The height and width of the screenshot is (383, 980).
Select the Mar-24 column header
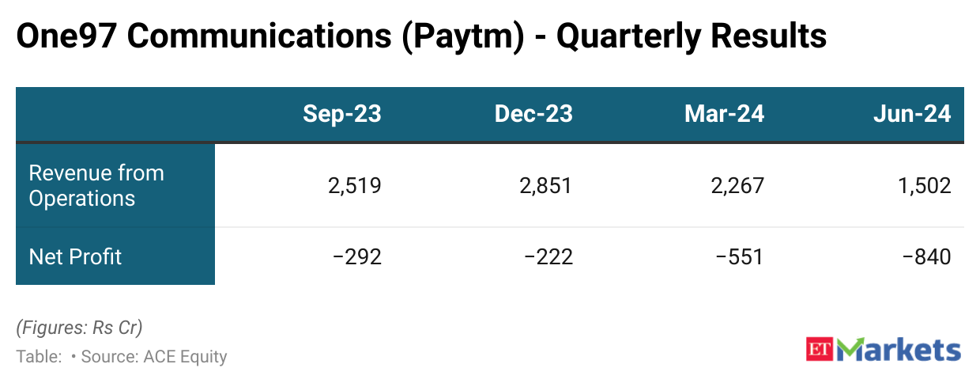(x=724, y=114)
